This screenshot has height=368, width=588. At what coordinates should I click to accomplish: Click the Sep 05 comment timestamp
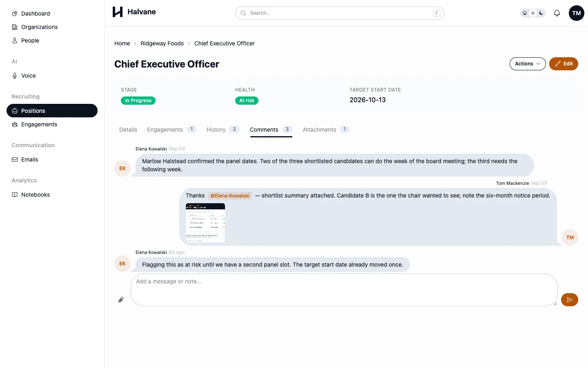pyautogui.click(x=539, y=183)
